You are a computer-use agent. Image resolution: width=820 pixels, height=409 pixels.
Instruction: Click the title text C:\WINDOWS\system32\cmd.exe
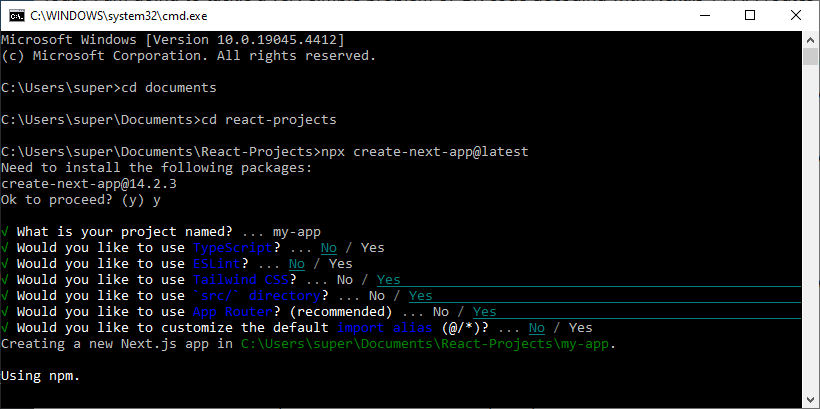click(119, 16)
